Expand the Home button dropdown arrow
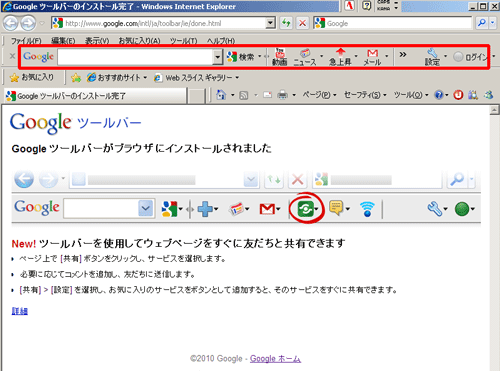 [x=232, y=95]
